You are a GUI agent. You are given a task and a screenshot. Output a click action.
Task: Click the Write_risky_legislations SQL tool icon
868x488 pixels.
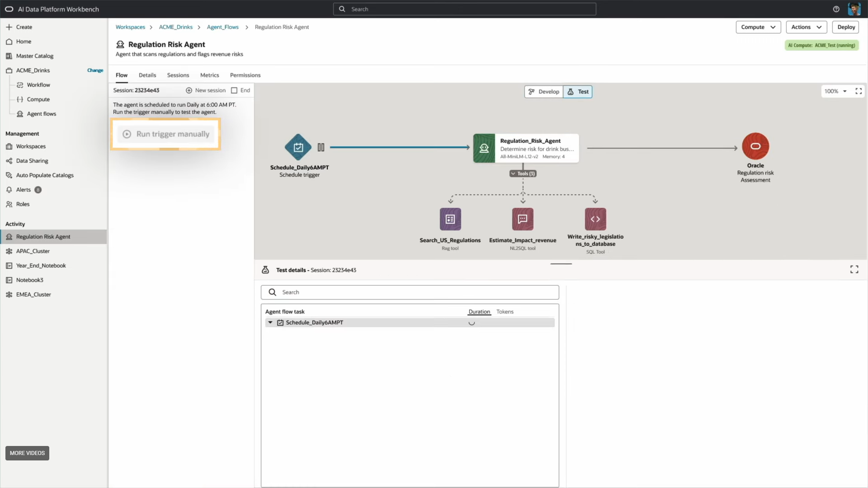pyautogui.click(x=595, y=219)
